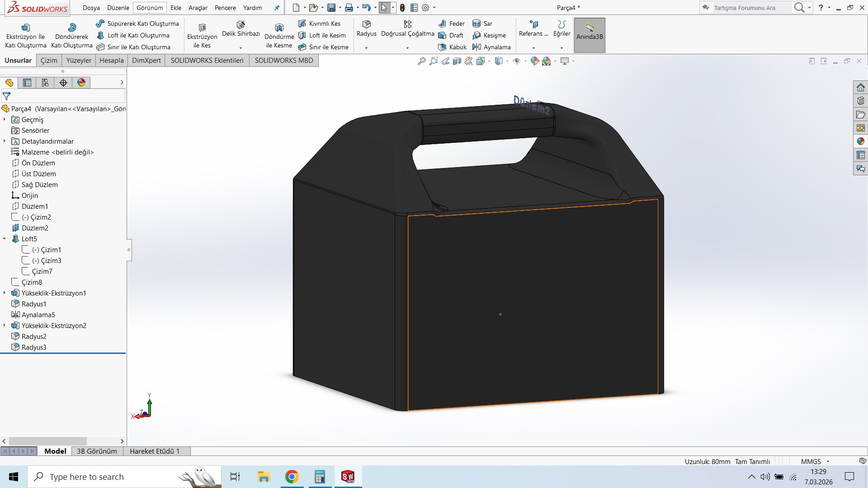This screenshot has height=488, width=868.
Task: Choose Süpürerek Katı Oluşturma tool
Action: click(137, 23)
